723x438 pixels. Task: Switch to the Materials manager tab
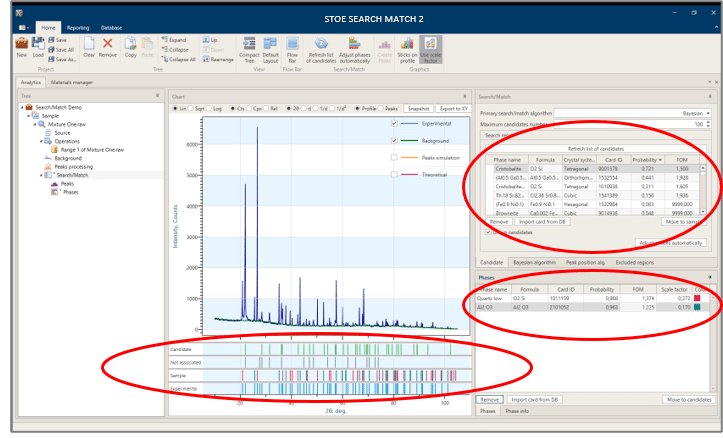(x=71, y=82)
